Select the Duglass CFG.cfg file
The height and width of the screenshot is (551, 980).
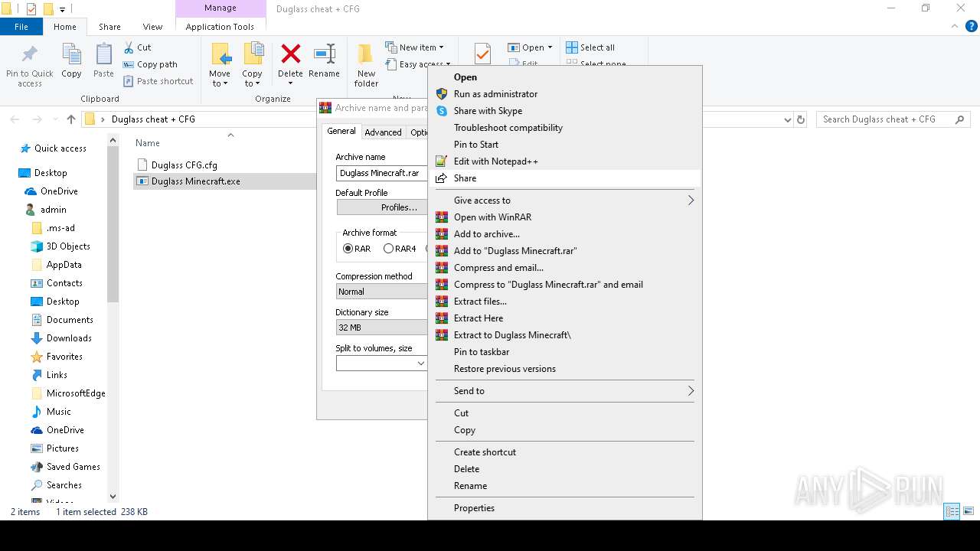(x=185, y=165)
